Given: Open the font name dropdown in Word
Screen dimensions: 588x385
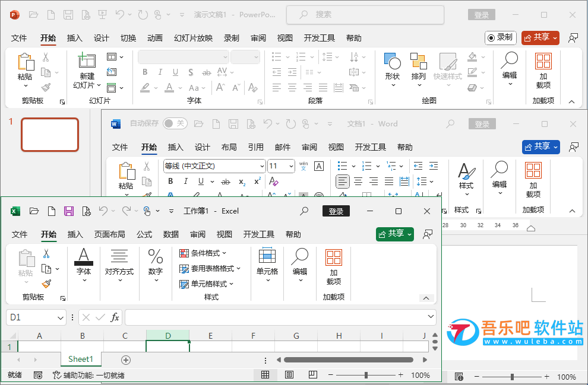Looking at the screenshot, I should pos(262,166).
